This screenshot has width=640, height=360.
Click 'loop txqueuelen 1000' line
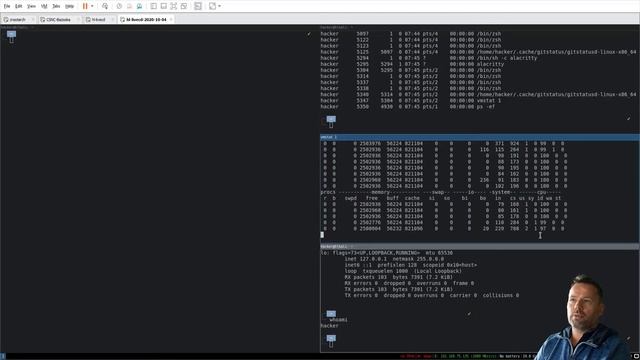[x=403, y=271]
